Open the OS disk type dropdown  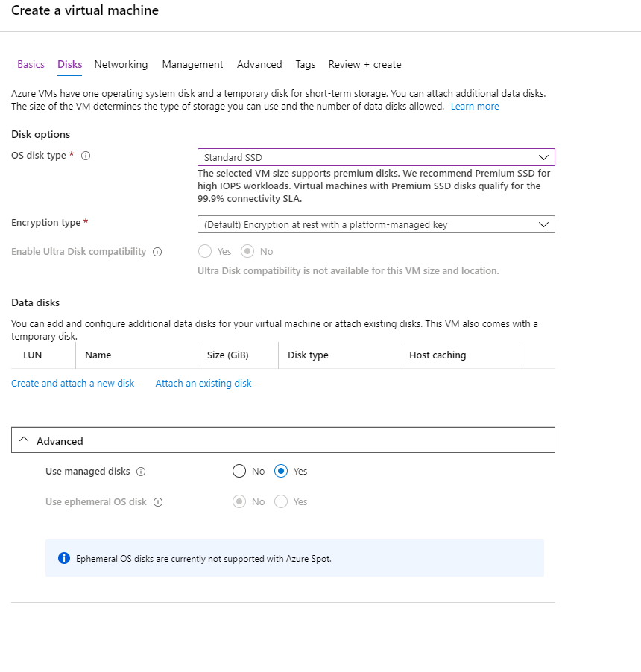(x=376, y=157)
